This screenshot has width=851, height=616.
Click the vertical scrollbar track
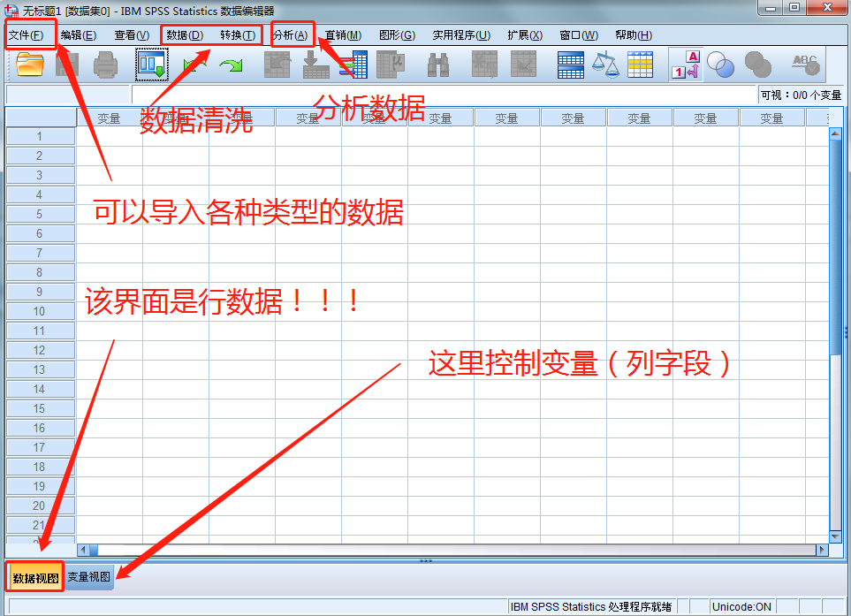(x=835, y=335)
